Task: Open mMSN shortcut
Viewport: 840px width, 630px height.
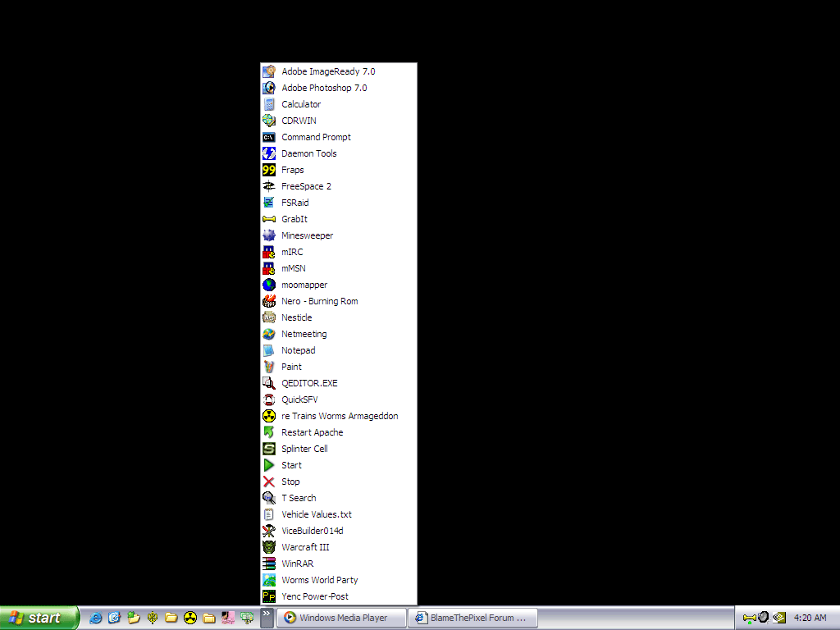Action: click(x=339, y=268)
